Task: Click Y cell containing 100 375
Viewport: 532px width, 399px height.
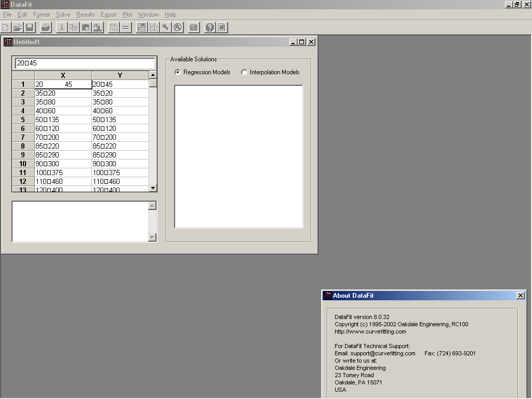Action: tap(120, 172)
